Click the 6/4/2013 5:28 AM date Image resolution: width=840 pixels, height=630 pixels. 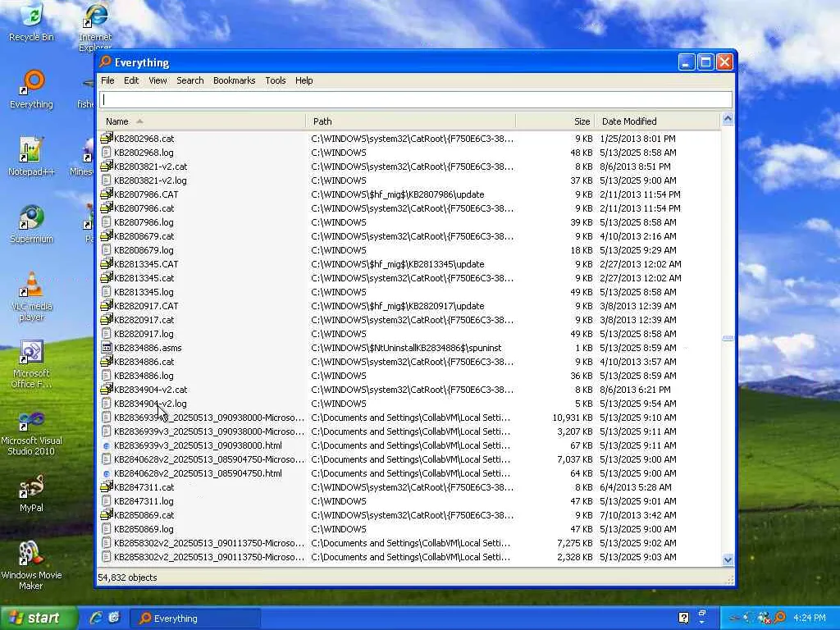click(636, 487)
